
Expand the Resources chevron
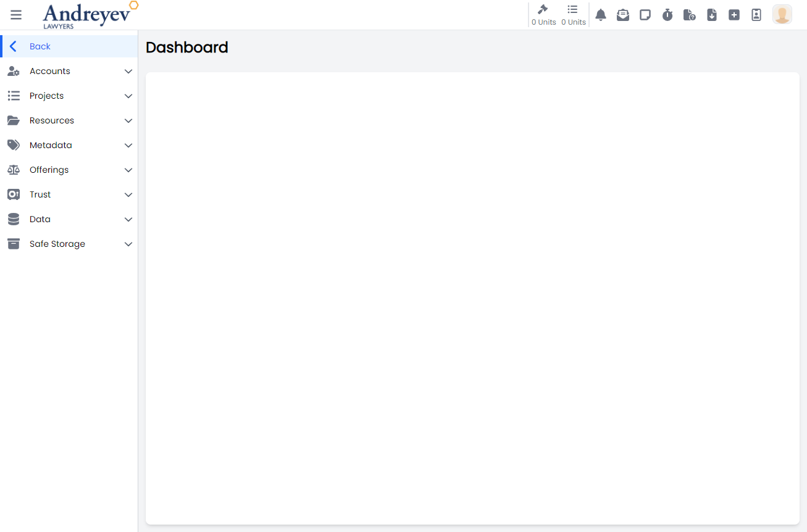coord(128,121)
